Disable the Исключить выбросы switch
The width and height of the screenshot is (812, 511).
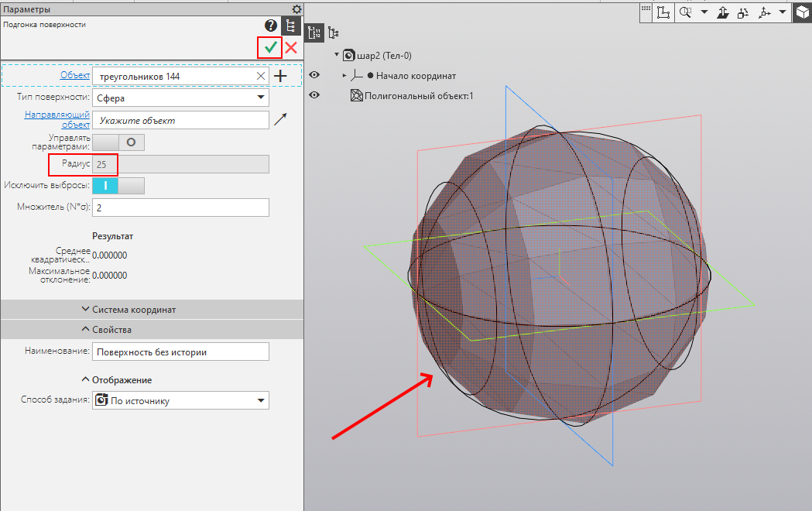(118, 186)
